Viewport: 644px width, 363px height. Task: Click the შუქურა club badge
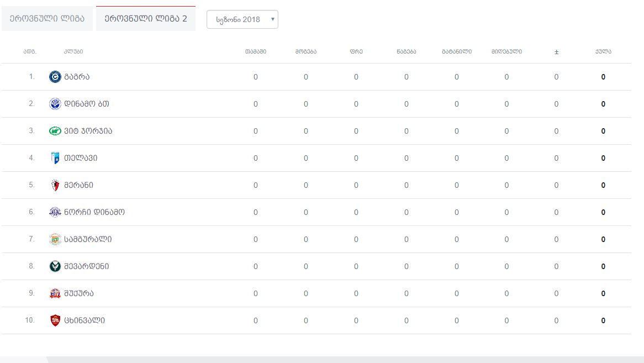pos(55,293)
